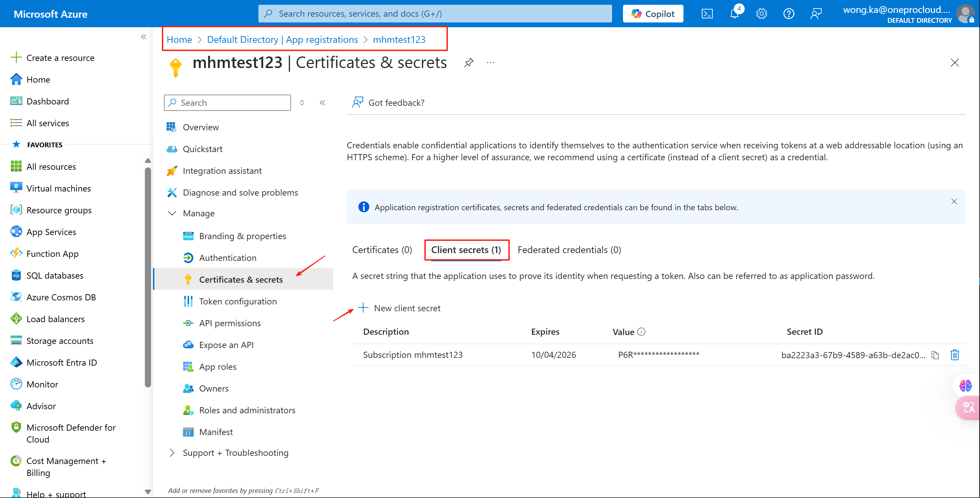Open Advisor favorite
Screen dimensions: 980x498
point(33,406)
